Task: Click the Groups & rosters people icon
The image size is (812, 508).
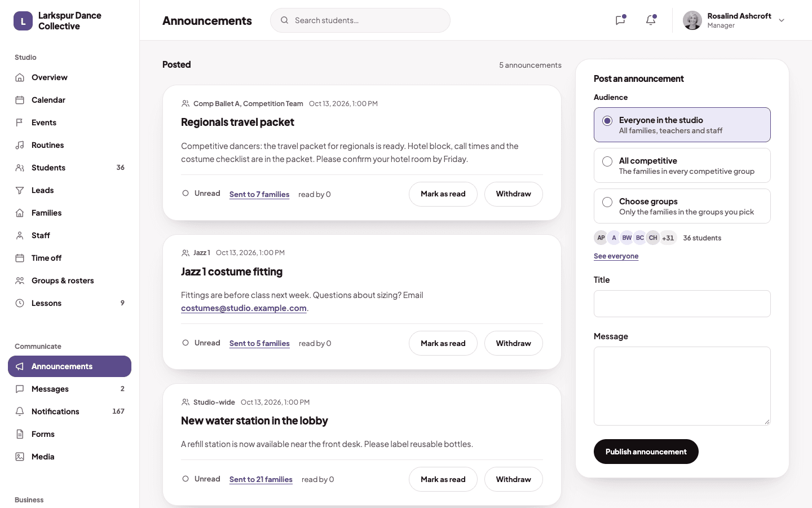Action: pyautogui.click(x=20, y=281)
